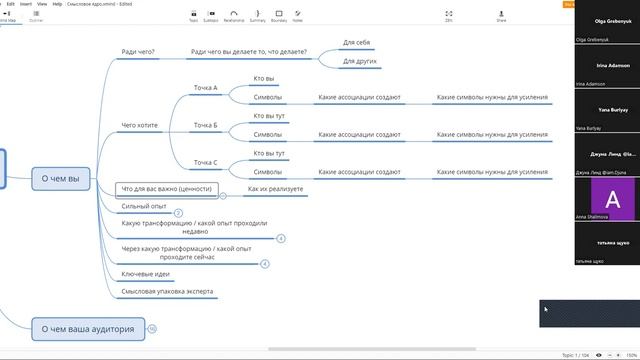640x360 pixels.
Task: Click the Джуна Линд participant tile
Action: [x=607, y=155]
